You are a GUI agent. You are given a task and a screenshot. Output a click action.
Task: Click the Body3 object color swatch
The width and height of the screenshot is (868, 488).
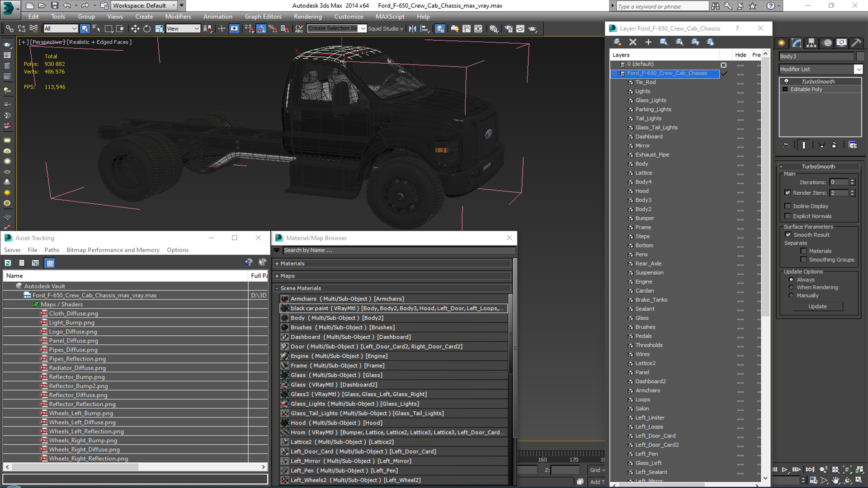(x=860, y=56)
